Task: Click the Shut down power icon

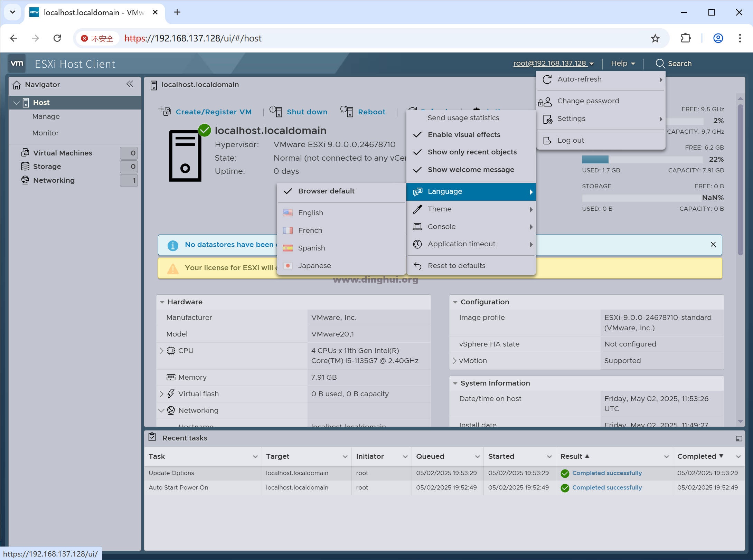Action: click(x=276, y=111)
